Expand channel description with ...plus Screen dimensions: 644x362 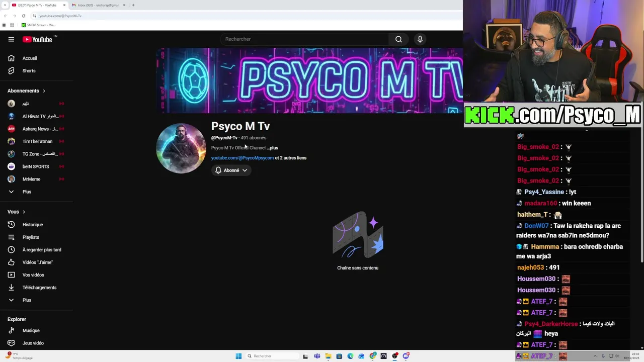pos(273,148)
